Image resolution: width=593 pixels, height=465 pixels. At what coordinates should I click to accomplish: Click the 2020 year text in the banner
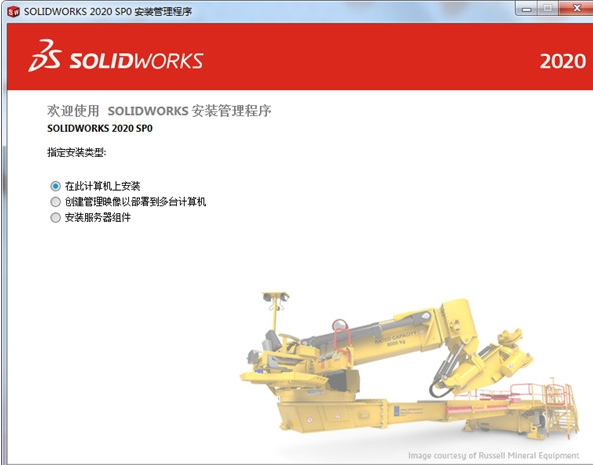[x=563, y=61]
